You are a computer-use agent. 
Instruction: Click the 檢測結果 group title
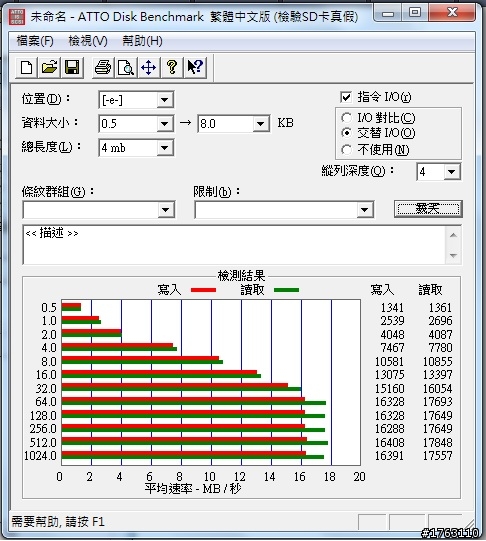[241, 276]
